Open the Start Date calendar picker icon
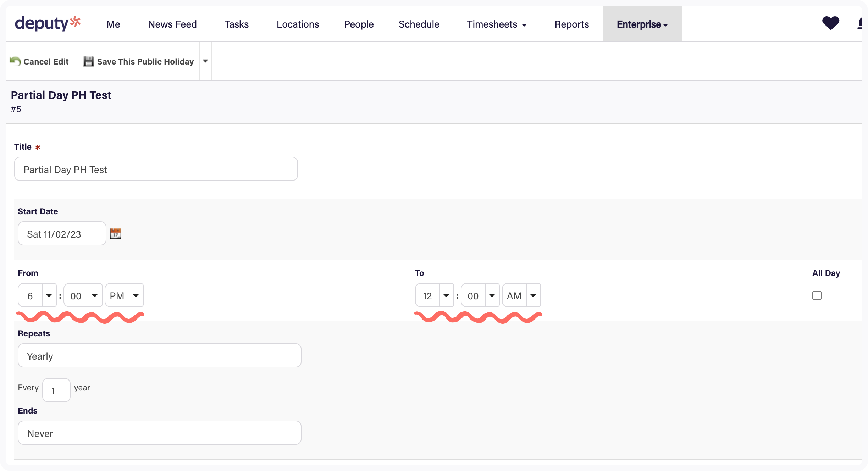868x471 pixels. (116, 233)
